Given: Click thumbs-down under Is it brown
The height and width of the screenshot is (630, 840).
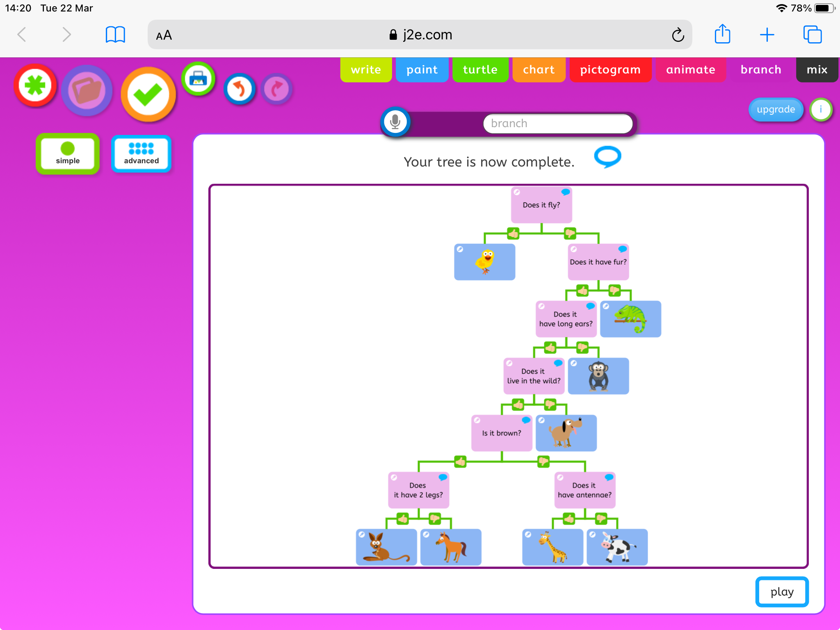Looking at the screenshot, I should click(543, 462).
